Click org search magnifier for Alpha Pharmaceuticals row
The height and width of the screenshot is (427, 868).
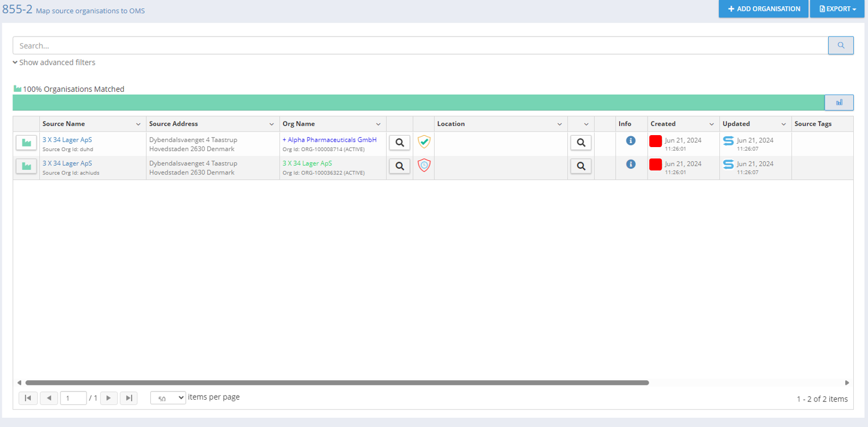[x=399, y=143]
